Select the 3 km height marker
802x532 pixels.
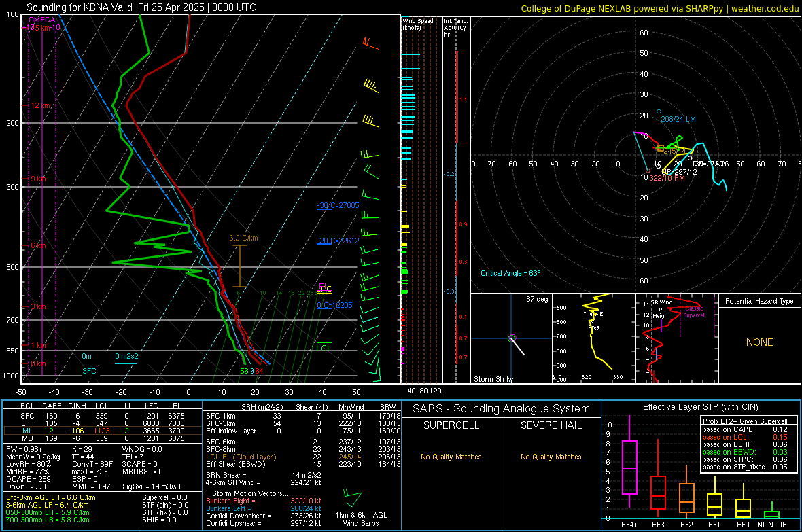38,307
